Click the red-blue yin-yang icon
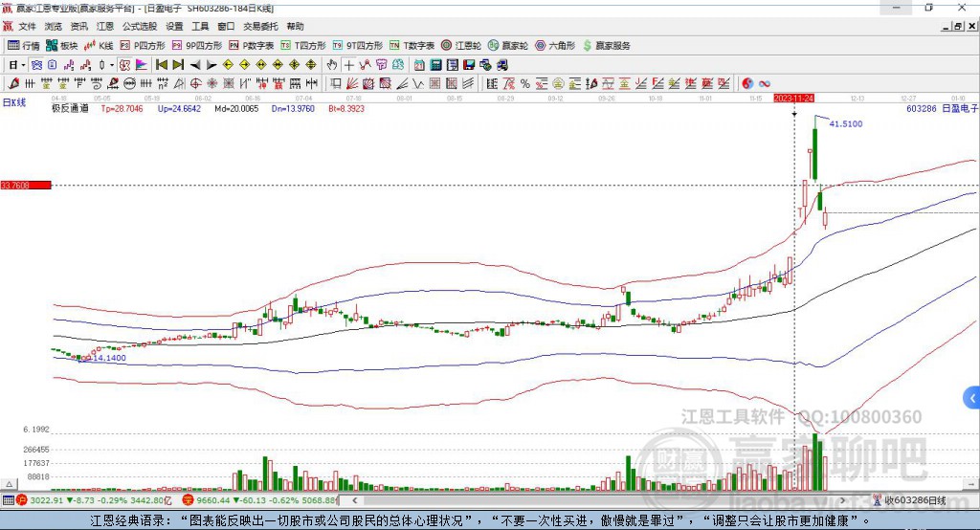The width and height of the screenshot is (980, 530). [x=747, y=84]
